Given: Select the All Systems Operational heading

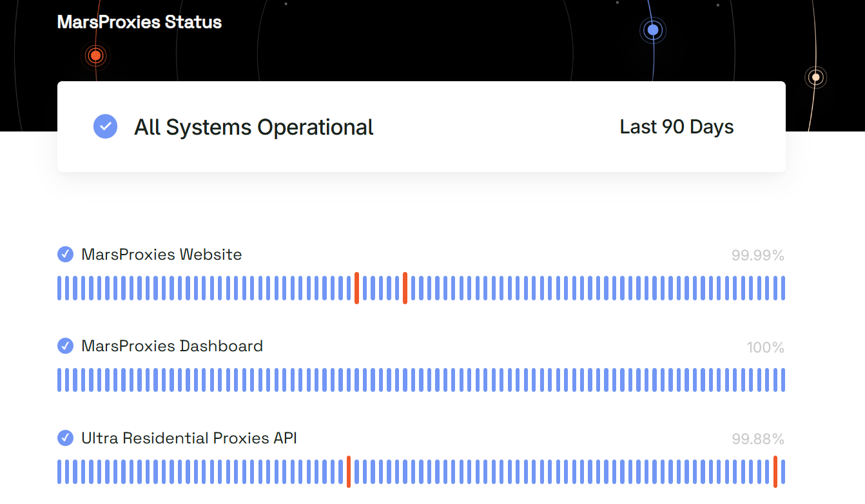Looking at the screenshot, I should tap(253, 127).
